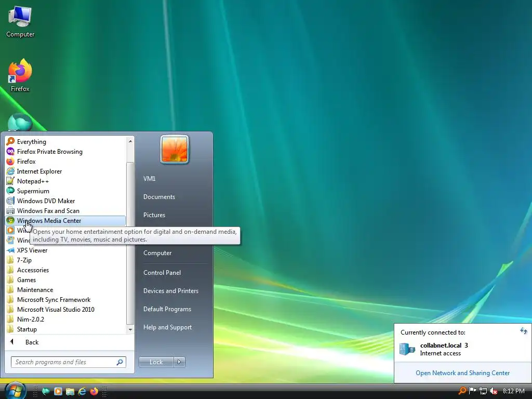Open Network and Sharing Center link

[x=462, y=373]
